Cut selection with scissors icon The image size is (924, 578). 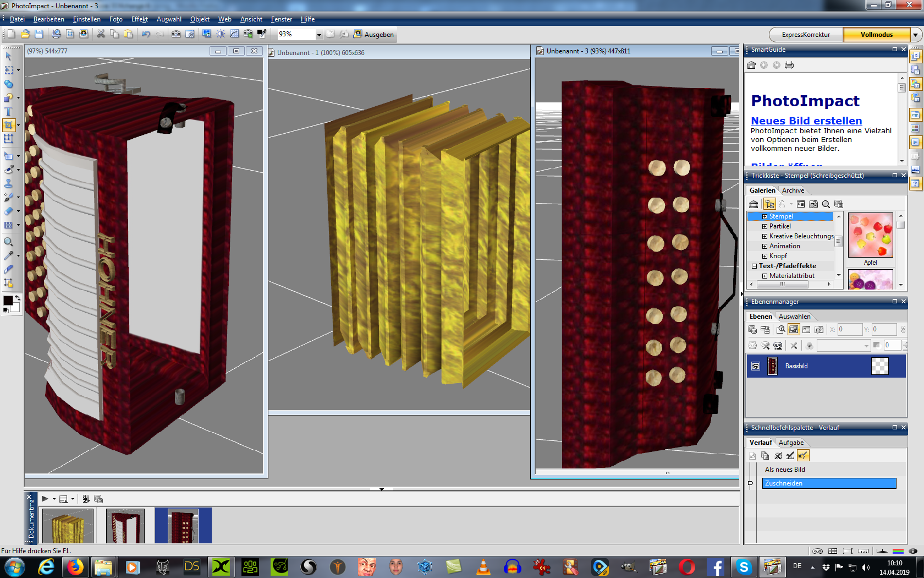point(101,34)
